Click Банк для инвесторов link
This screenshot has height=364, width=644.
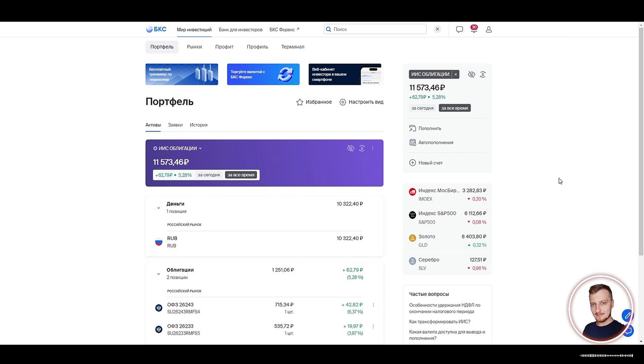point(241,30)
